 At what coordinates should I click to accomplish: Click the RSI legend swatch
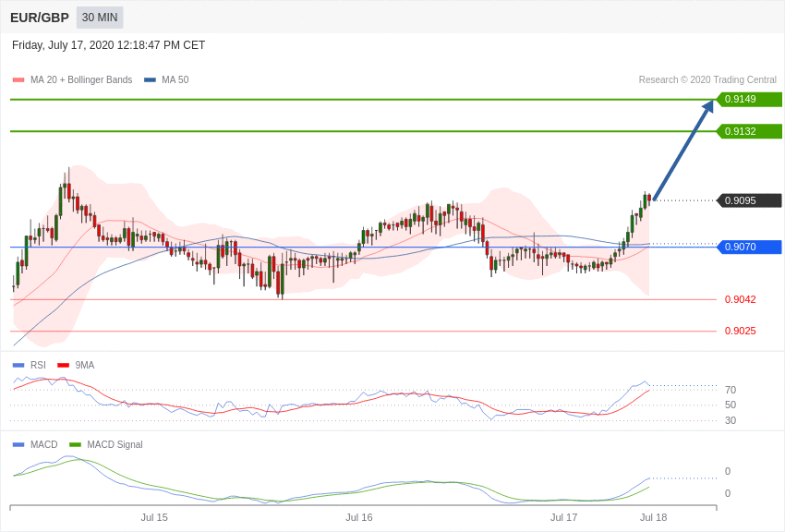tap(18, 366)
